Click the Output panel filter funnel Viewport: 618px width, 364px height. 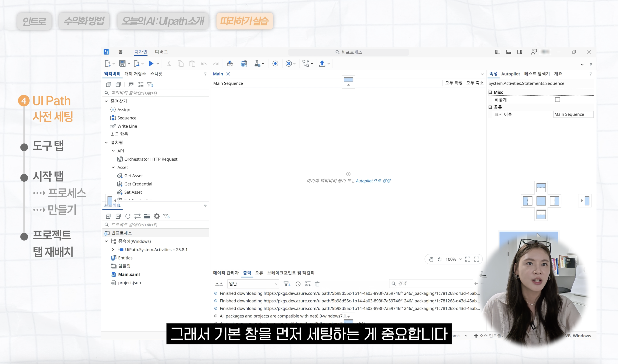point(287,284)
